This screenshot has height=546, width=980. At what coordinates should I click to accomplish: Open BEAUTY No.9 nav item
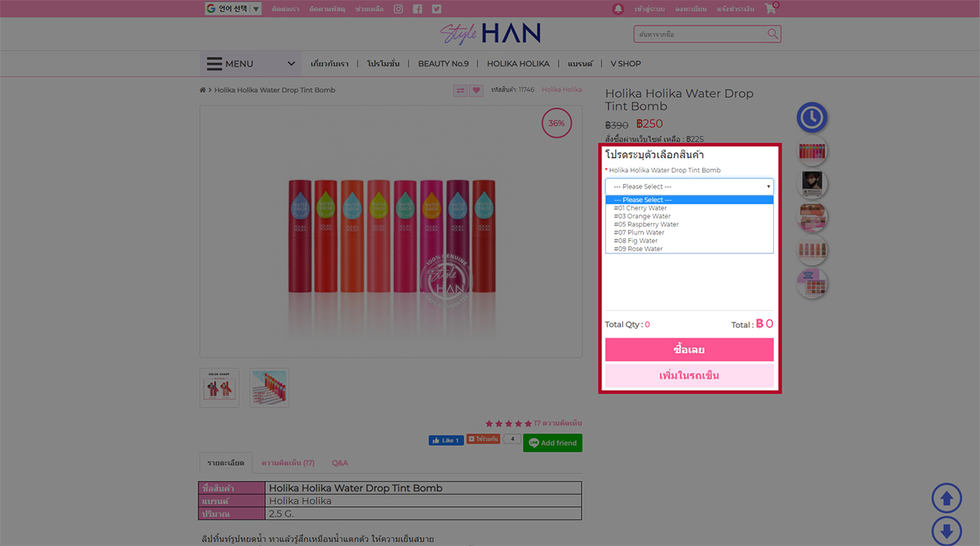click(443, 64)
